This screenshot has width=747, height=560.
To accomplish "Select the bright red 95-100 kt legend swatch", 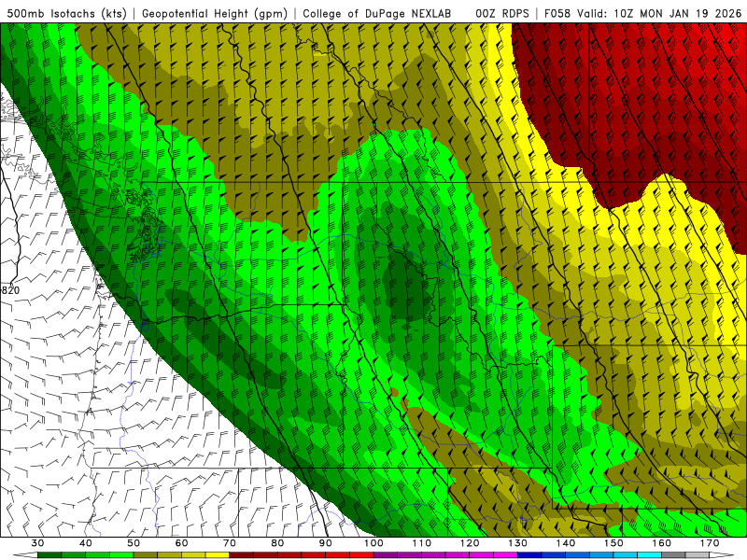I will point(361,554).
